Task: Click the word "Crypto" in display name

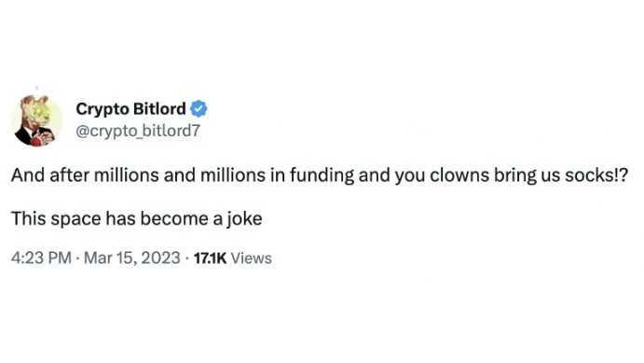Action: coord(103,110)
